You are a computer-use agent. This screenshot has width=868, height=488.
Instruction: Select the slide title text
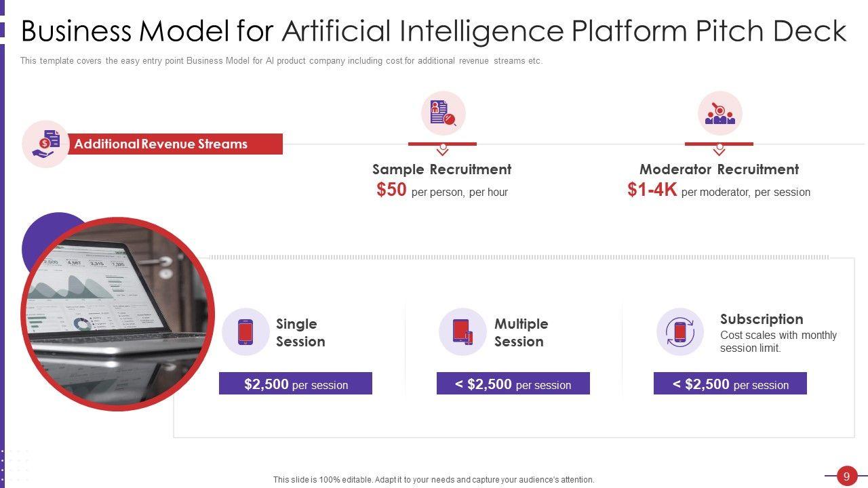pos(434,31)
